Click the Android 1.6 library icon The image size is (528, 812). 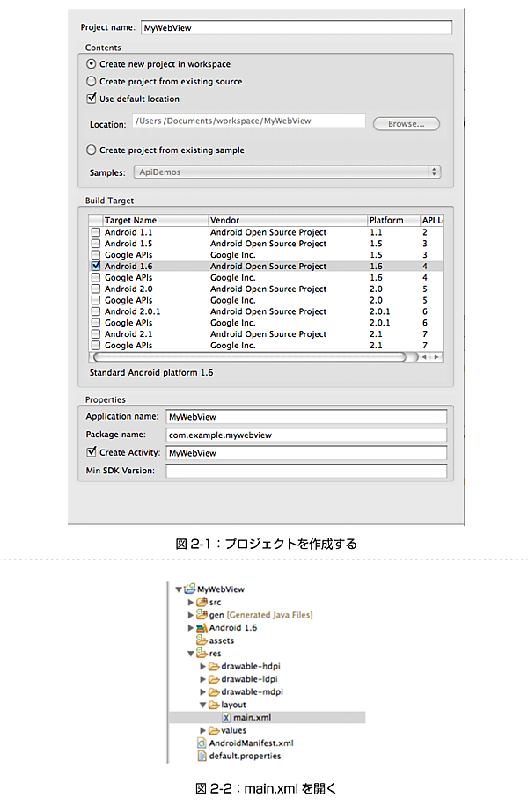(202, 628)
